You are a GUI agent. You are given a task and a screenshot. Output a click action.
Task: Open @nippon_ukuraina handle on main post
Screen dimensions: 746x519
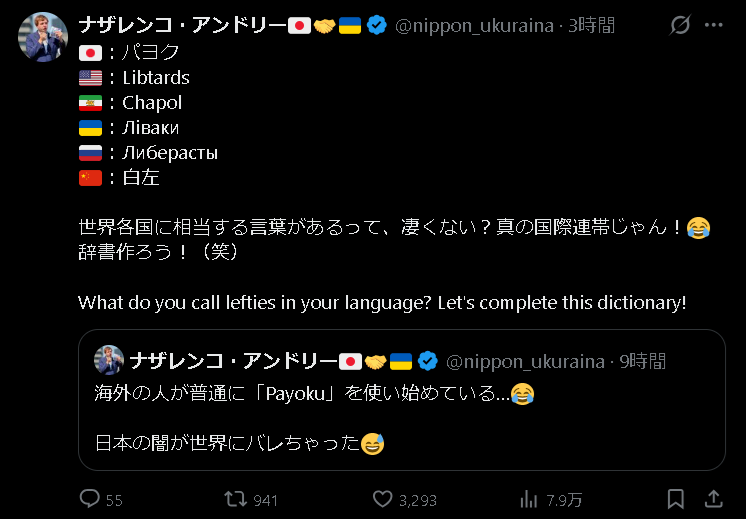click(475, 26)
